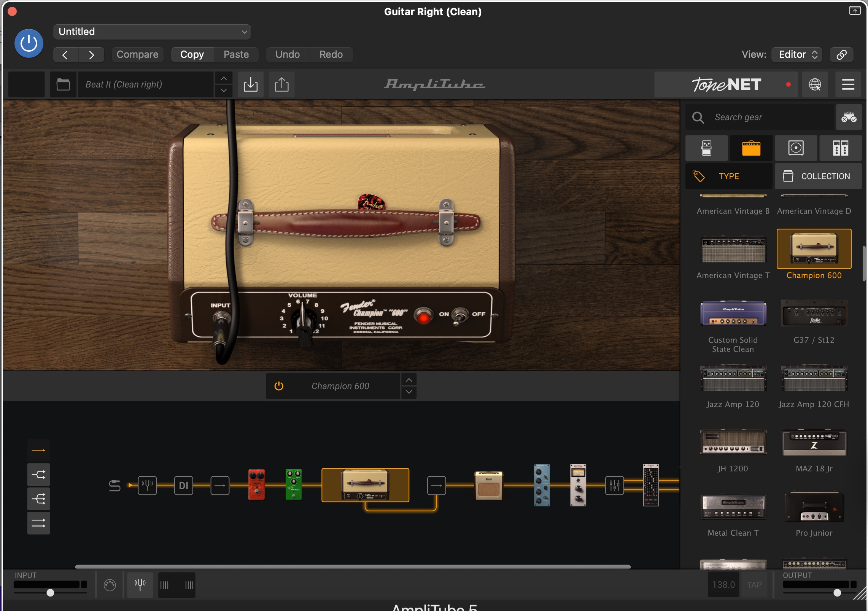This screenshot has width=868, height=611.
Task: Click the save preset download icon
Action: (x=251, y=84)
